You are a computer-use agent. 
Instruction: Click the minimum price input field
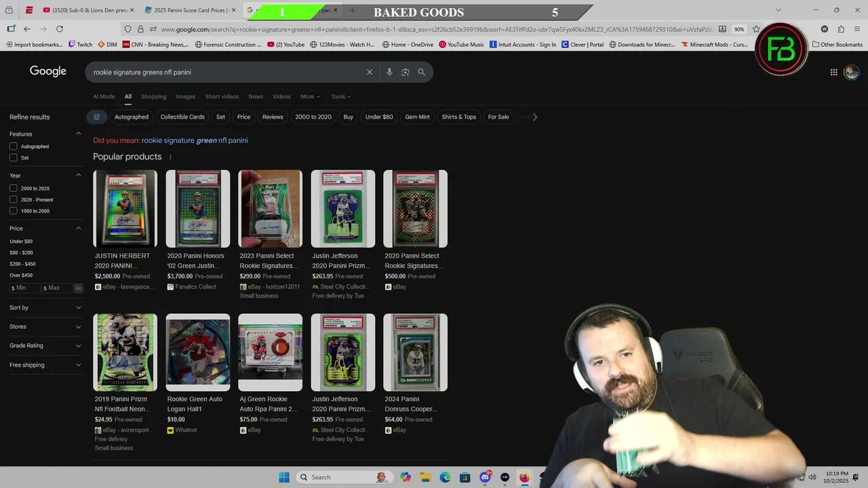pyautogui.click(x=24, y=288)
